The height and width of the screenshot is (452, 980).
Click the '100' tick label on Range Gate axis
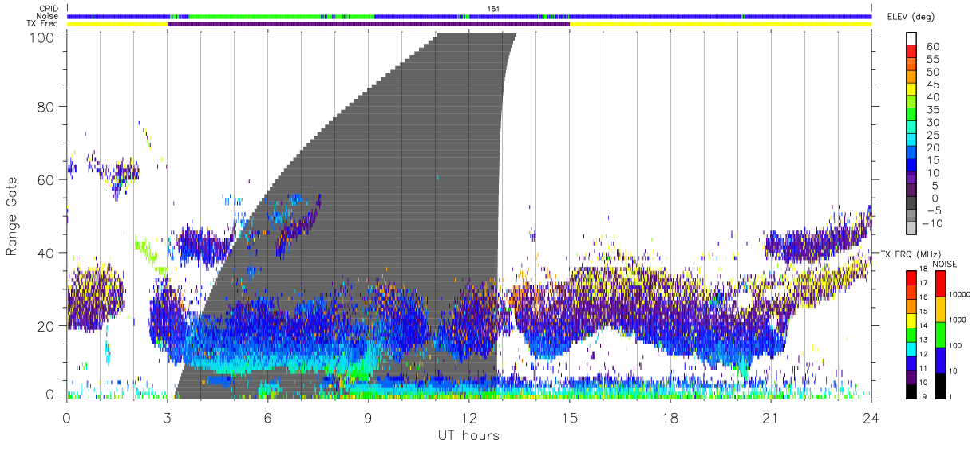42,37
